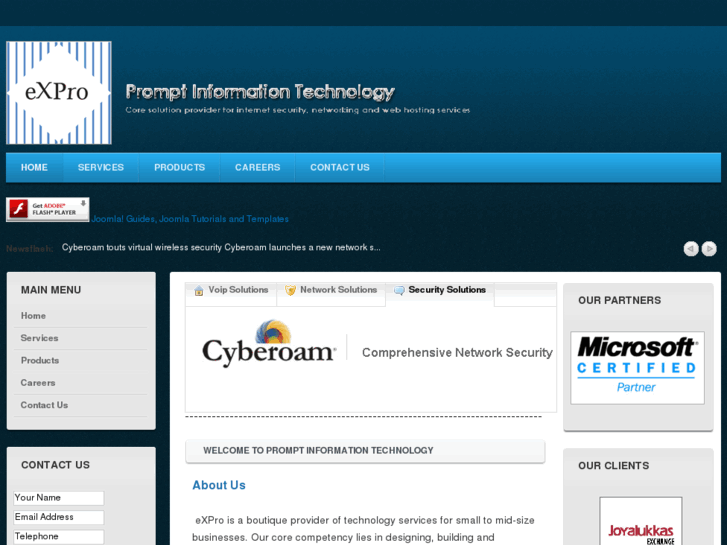
Task: Click the Our Partners panel heading
Action: pyautogui.click(x=619, y=301)
